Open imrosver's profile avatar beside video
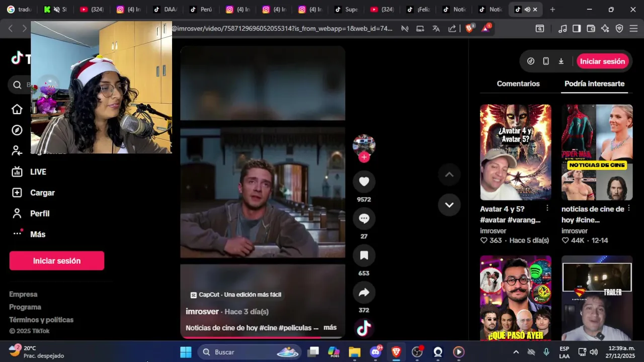The image size is (644, 362). pyautogui.click(x=364, y=144)
